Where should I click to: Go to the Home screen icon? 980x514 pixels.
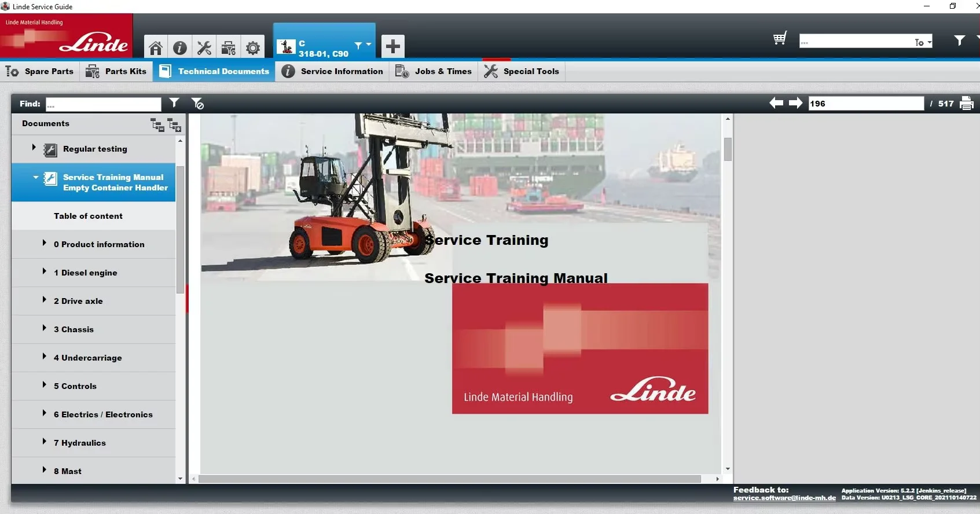coord(155,47)
